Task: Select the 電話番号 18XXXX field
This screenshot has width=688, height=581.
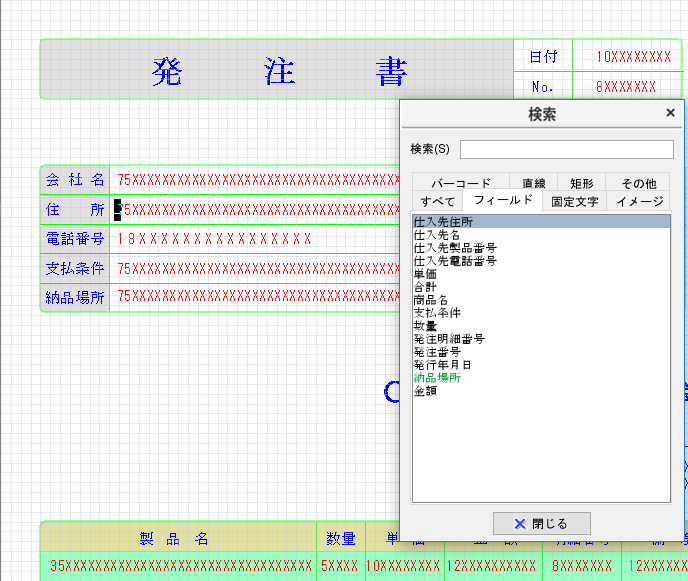Action: [x=214, y=239]
